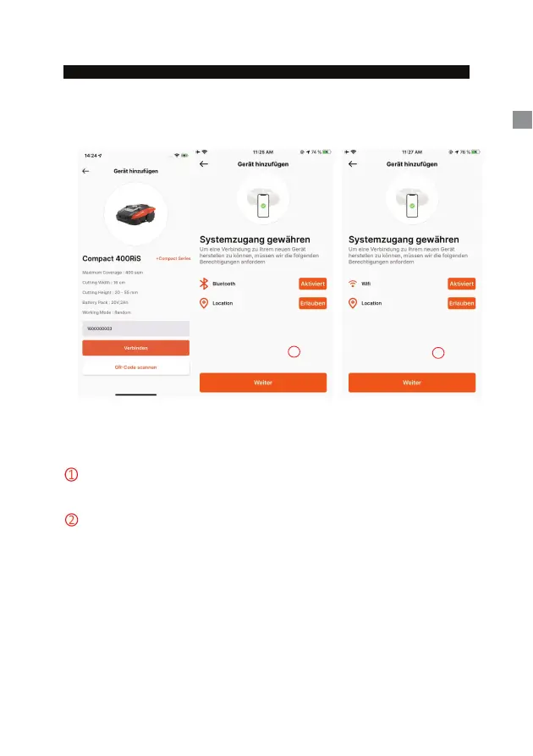Click the orange Verbinden button

tap(136, 348)
